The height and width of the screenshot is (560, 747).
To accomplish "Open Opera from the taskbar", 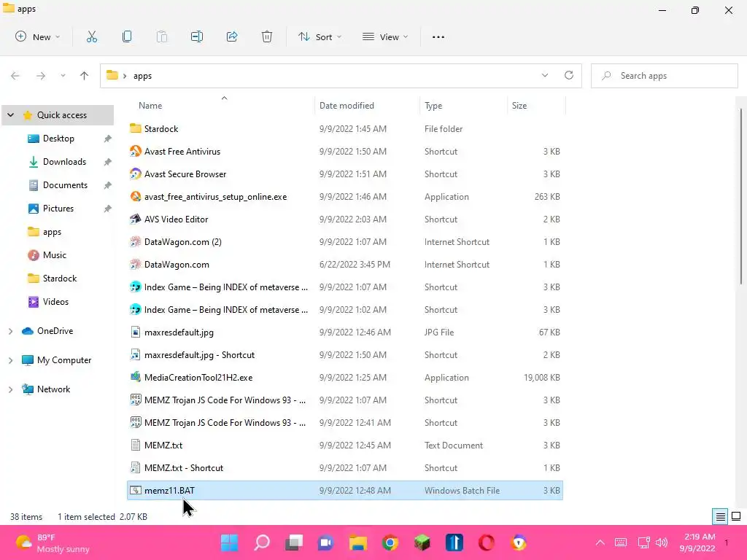I will pyautogui.click(x=487, y=542).
